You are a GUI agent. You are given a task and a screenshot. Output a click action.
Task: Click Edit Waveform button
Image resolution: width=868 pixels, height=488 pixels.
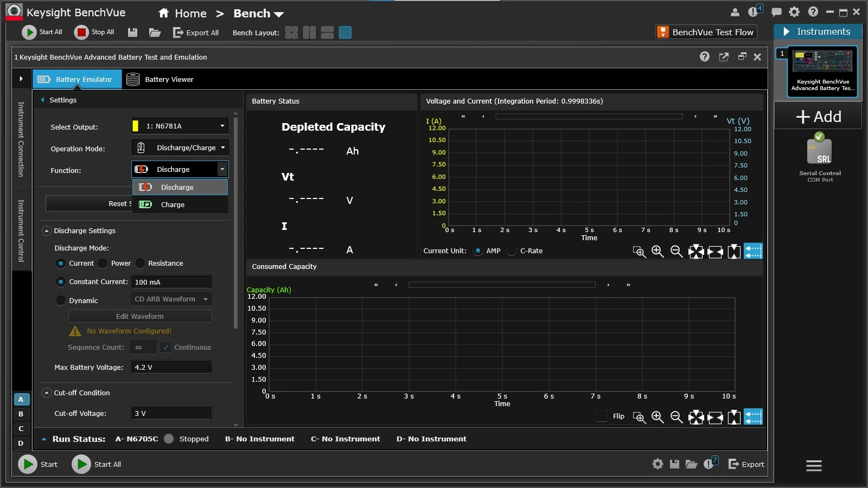pyautogui.click(x=140, y=316)
